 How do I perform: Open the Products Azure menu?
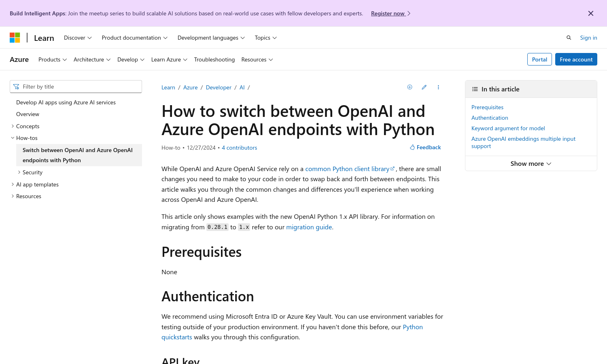tap(53, 59)
